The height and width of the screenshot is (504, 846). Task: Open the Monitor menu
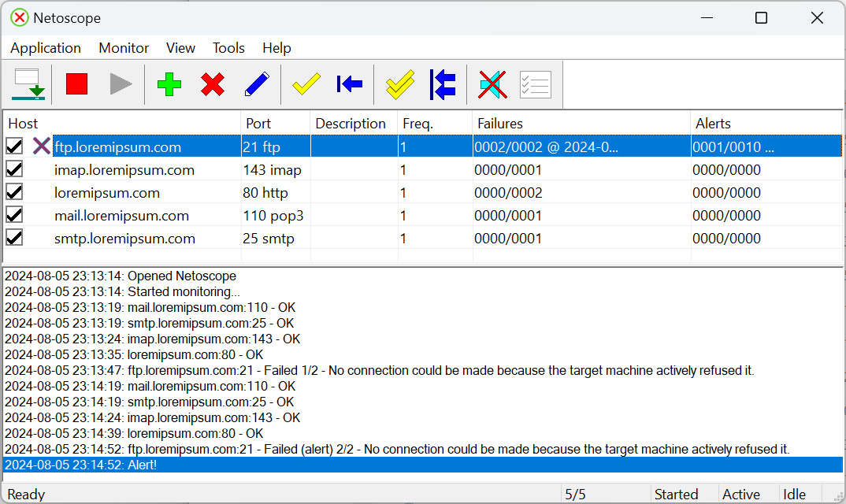point(124,48)
